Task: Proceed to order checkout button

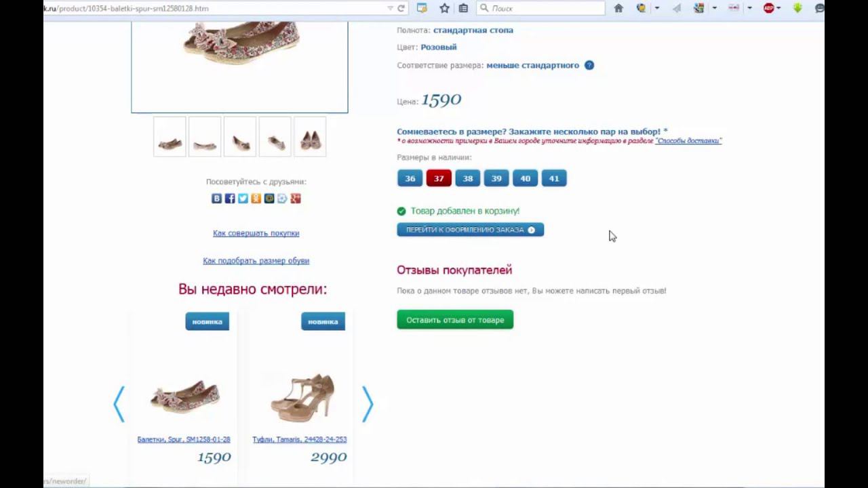Action: coord(471,230)
